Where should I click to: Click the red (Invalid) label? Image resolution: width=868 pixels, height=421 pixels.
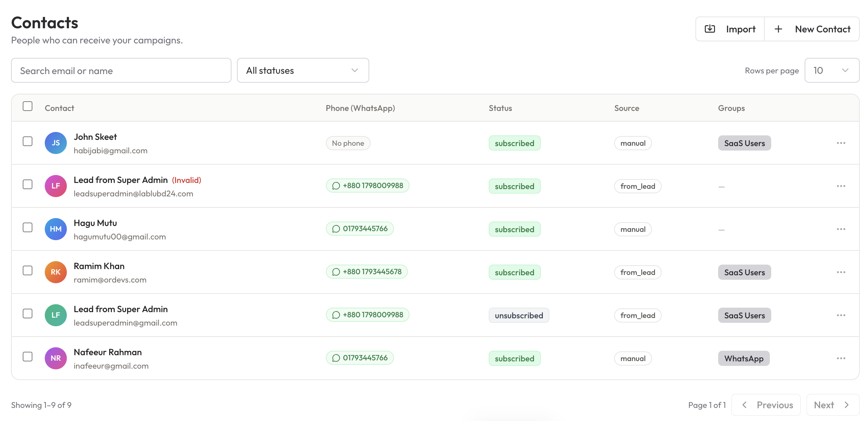pos(187,180)
